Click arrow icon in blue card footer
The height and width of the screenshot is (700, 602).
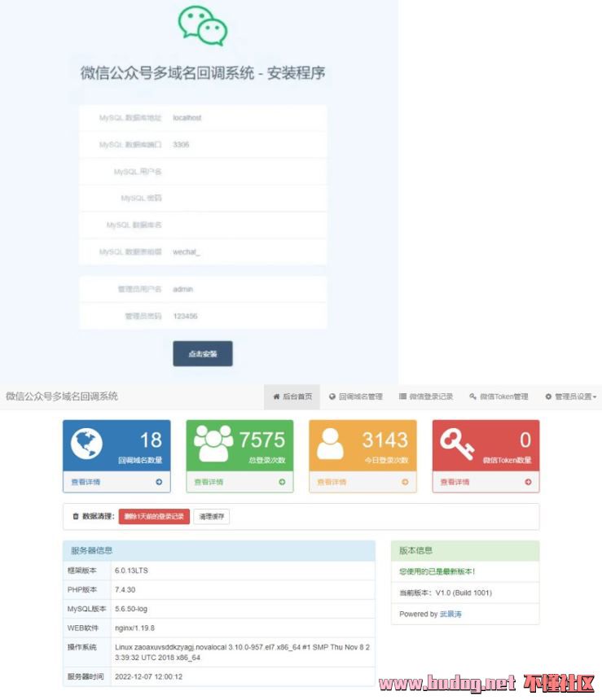coord(159,482)
